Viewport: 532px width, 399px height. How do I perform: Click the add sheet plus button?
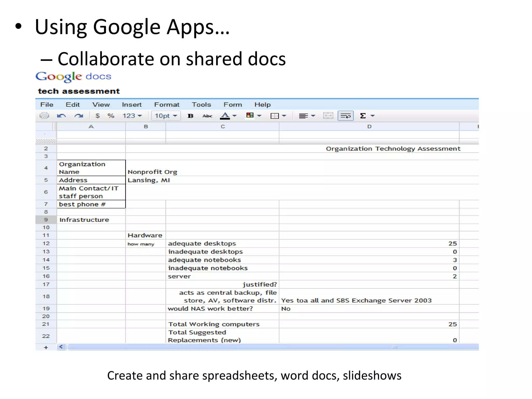(46, 347)
